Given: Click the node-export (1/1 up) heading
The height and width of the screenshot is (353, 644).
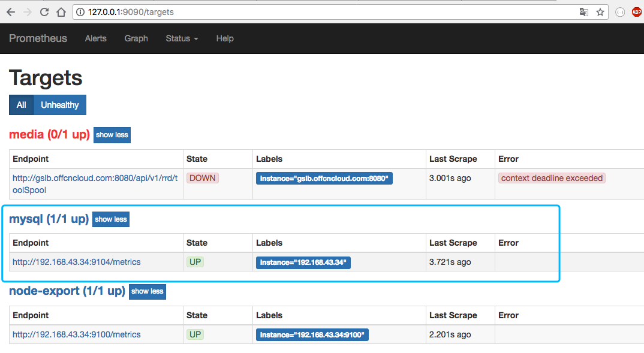Looking at the screenshot, I should [67, 291].
